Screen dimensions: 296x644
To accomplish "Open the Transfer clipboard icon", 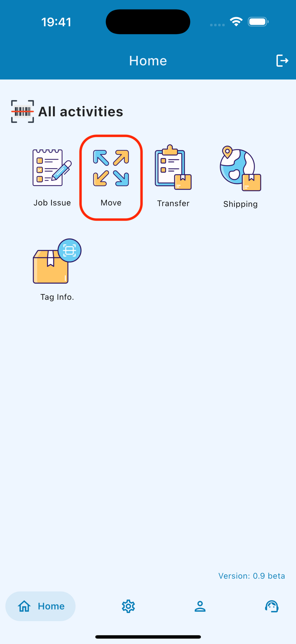I will [173, 167].
